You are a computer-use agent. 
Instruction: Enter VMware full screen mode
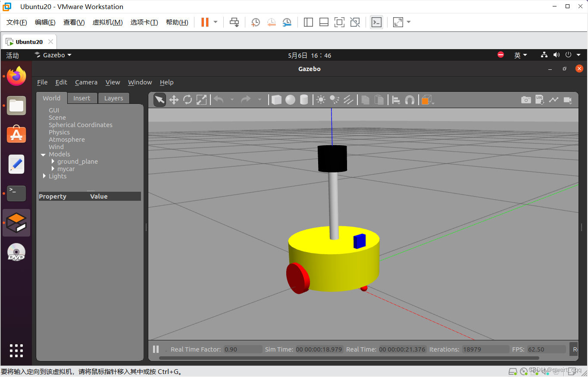click(x=339, y=22)
